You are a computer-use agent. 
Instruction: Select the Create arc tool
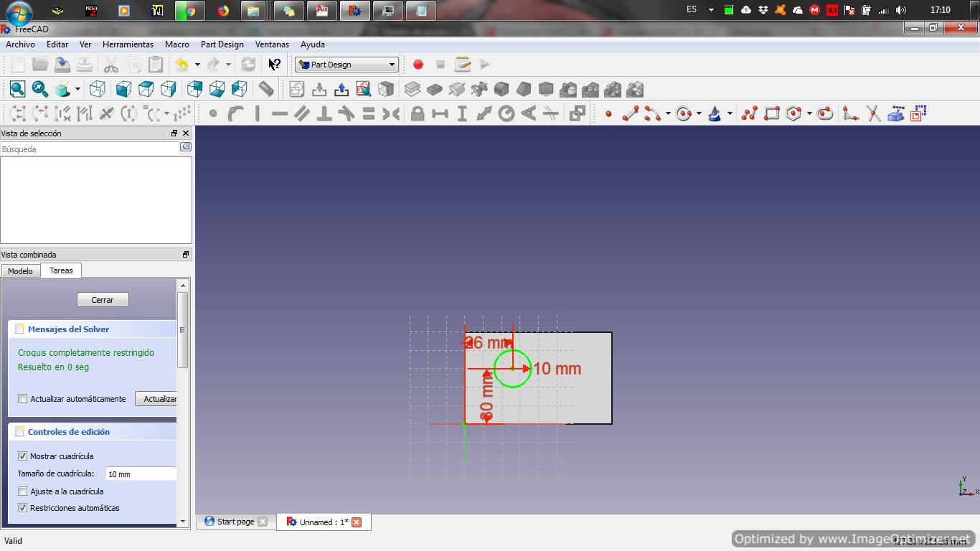[652, 113]
